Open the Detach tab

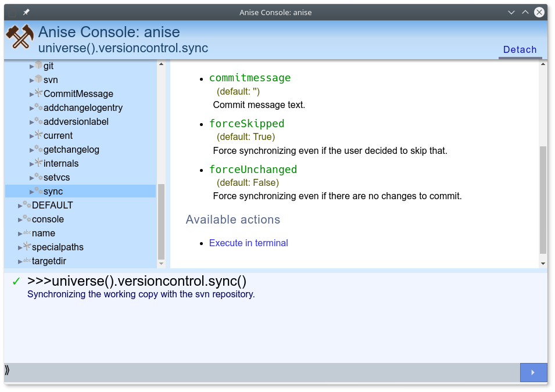[520, 50]
